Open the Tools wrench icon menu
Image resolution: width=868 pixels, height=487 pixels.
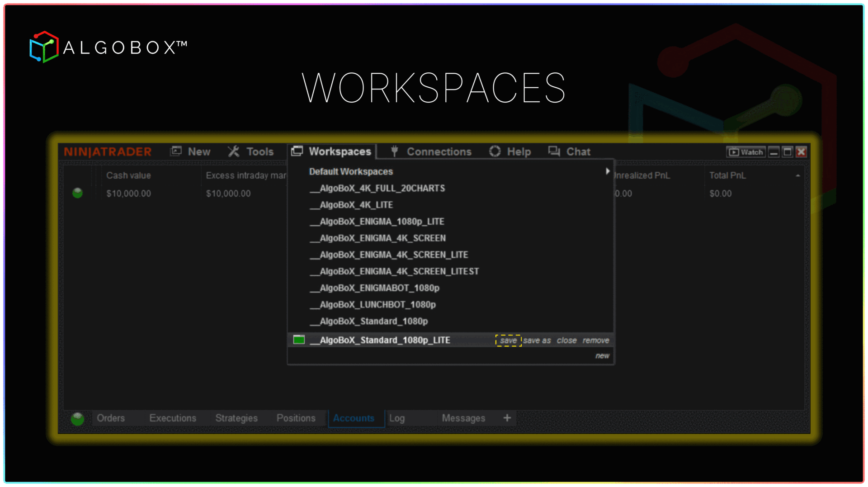click(x=233, y=151)
